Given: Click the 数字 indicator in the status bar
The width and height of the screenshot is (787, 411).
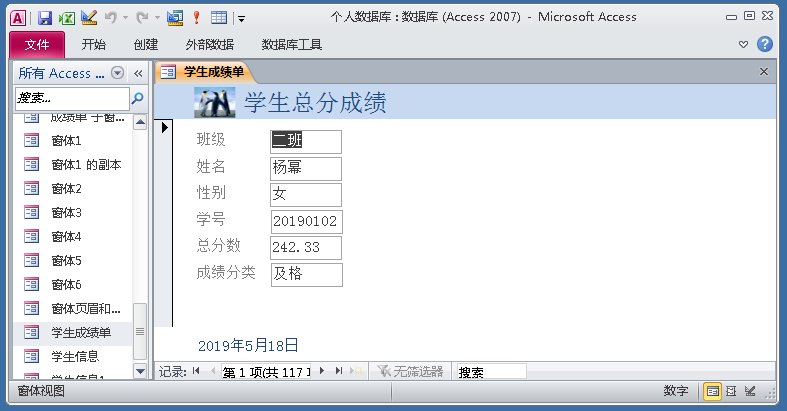Looking at the screenshot, I should (676, 391).
